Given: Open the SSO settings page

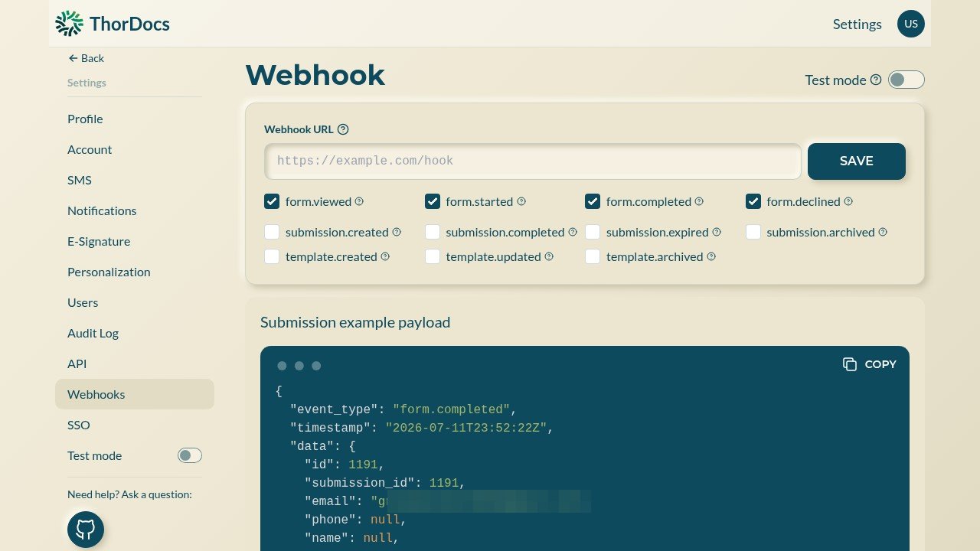Looking at the screenshot, I should (x=135, y=425).
